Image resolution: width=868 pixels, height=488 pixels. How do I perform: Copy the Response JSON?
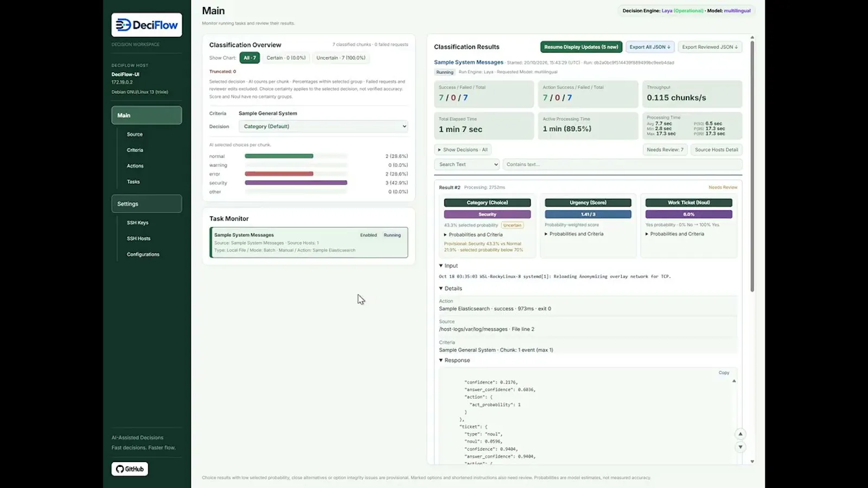tap(724, 373)
